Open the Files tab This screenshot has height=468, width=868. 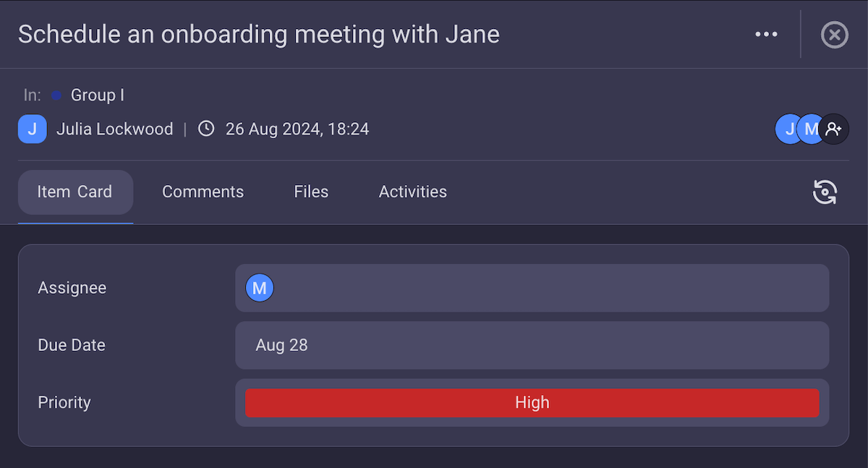point(311,192)
